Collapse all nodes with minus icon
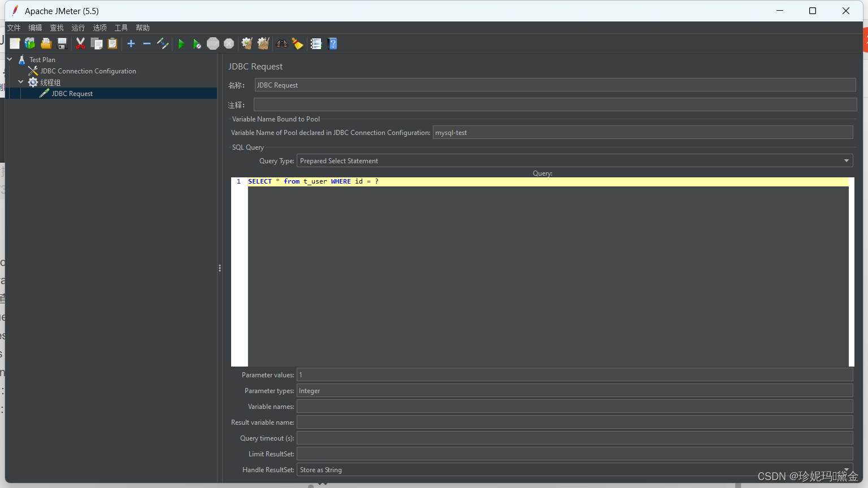The width and height of the screenshot is (868, 488). tap(147, 43)
